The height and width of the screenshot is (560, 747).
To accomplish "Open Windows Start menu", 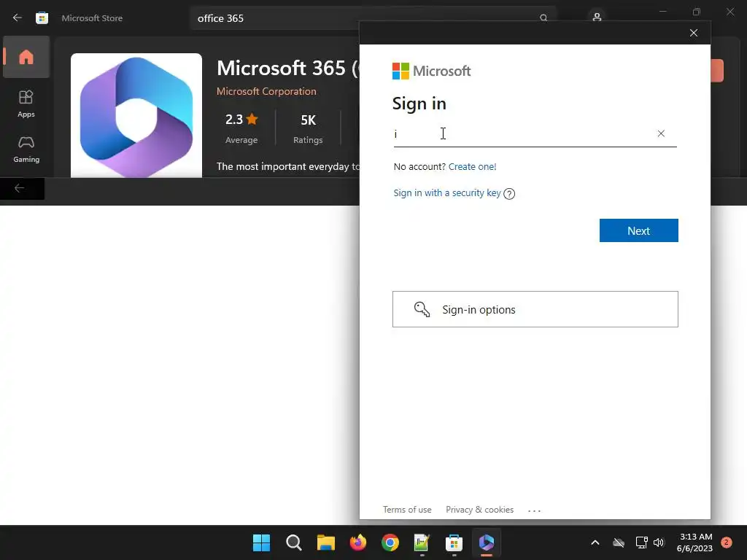I will pos(261,542).
